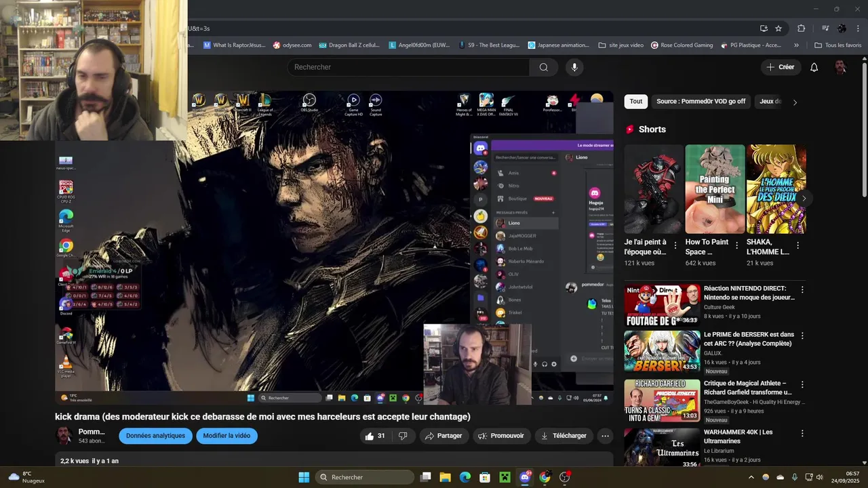
Task: Open options for Je l'ai peint short
Action: click(675, 245)
